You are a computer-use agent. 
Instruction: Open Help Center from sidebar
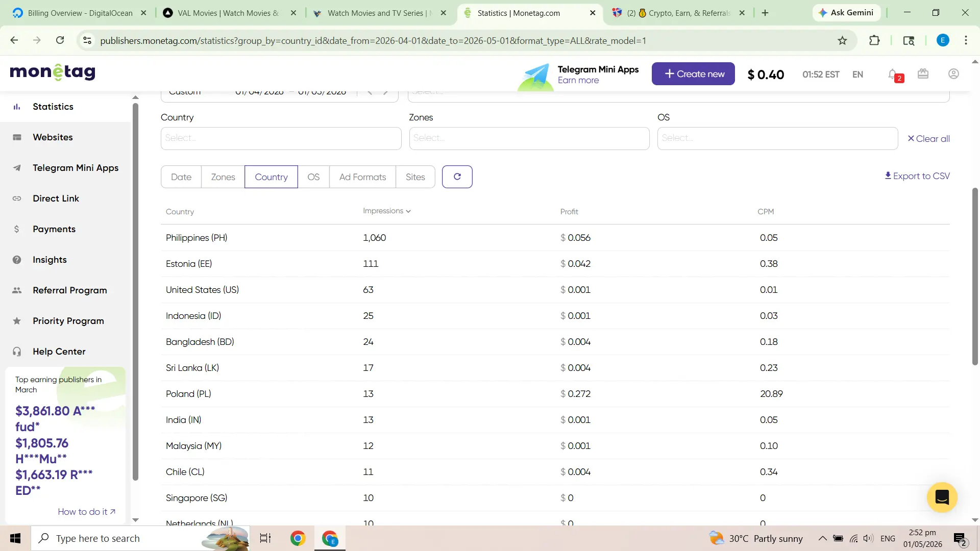59,352
